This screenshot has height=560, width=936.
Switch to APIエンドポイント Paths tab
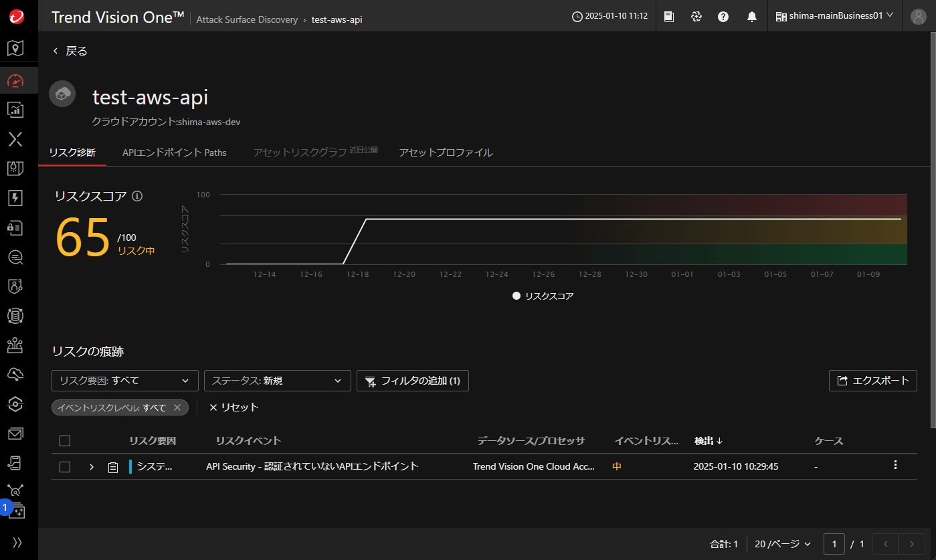pyautogui.click(x=175, y=153)
